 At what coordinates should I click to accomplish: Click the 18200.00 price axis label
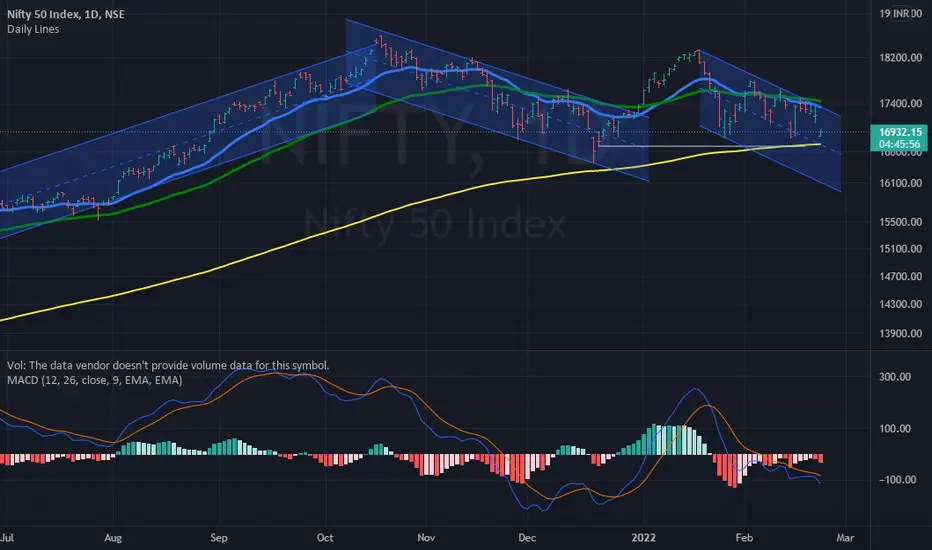click(x=900, y=58)
